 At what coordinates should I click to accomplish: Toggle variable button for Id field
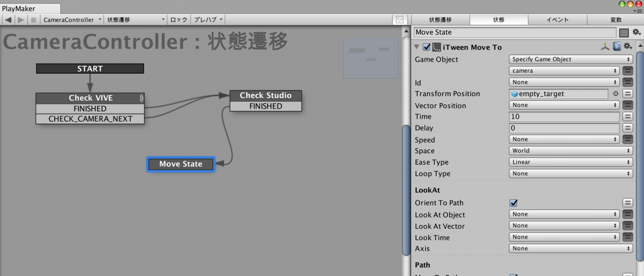pos(627,82)
